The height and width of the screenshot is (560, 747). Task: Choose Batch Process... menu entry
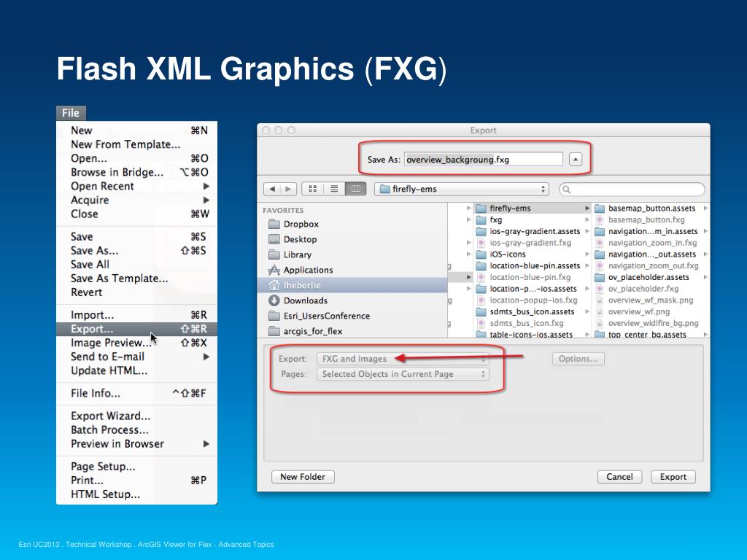136,430
